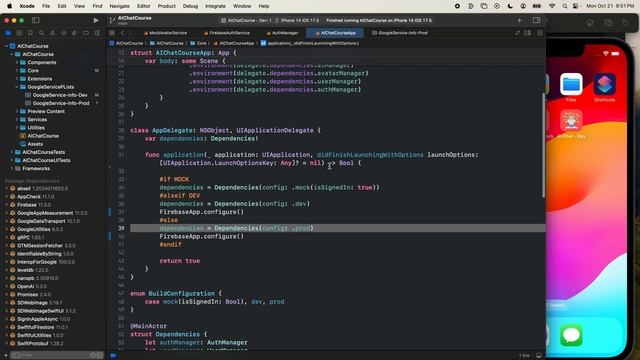Click the code editor vertical scrollbar
Image resolution: width=640 pixels, height=360 pixels.
pyautogui.click(x=543, y=145)
